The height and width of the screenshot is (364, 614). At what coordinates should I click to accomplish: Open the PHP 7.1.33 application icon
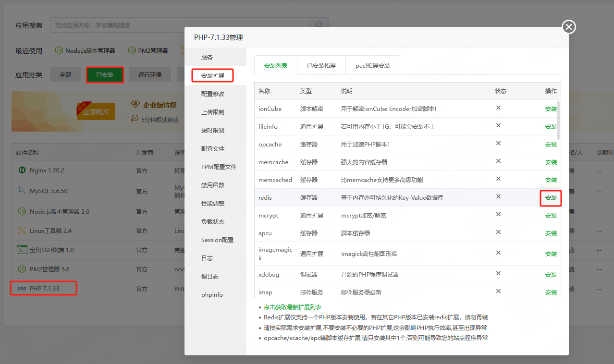click(x=21, y=288)
